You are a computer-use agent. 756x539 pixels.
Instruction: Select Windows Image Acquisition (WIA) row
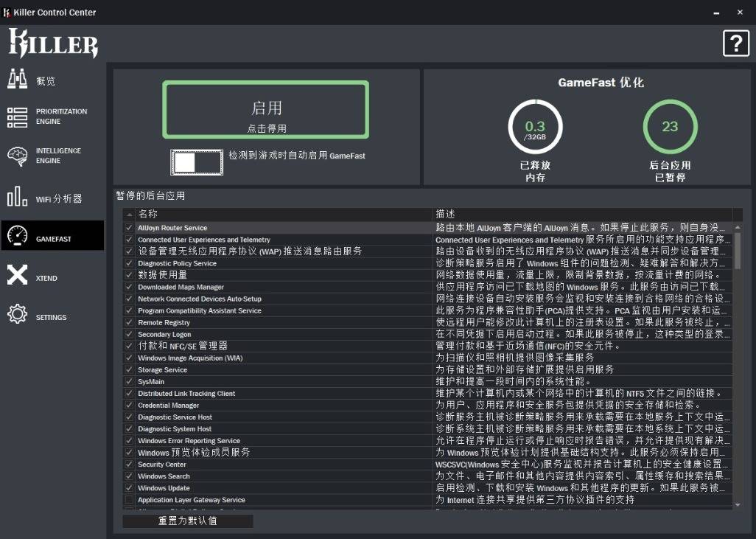click(x=427, y=358)
